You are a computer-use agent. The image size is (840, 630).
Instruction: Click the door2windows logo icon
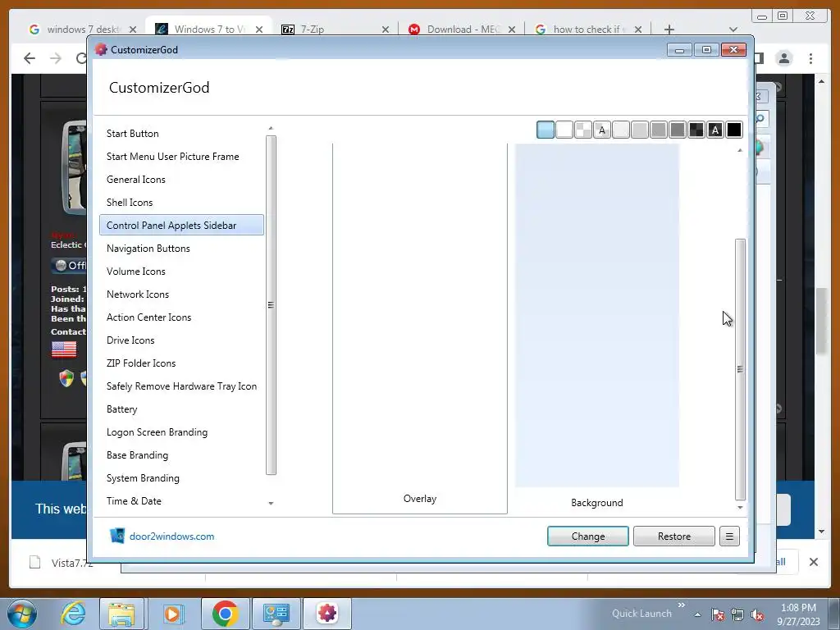[117, 536]
